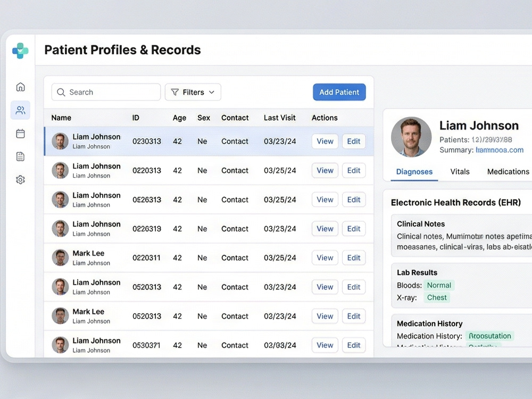The height and width of the screenshot is (399, 532).
Task: Sort by the Last Visit column header
Action: pos(280,118)
